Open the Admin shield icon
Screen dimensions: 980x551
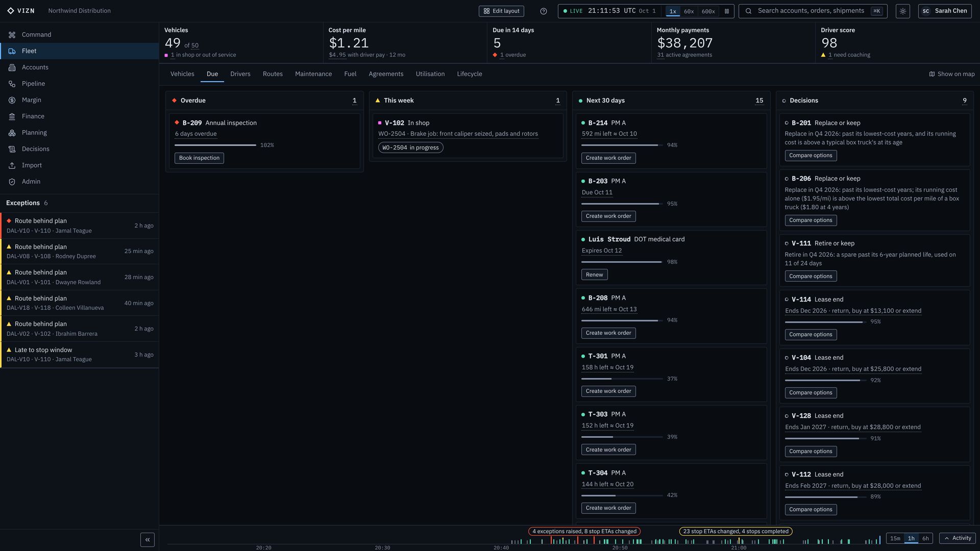click(x=12, y=182)
